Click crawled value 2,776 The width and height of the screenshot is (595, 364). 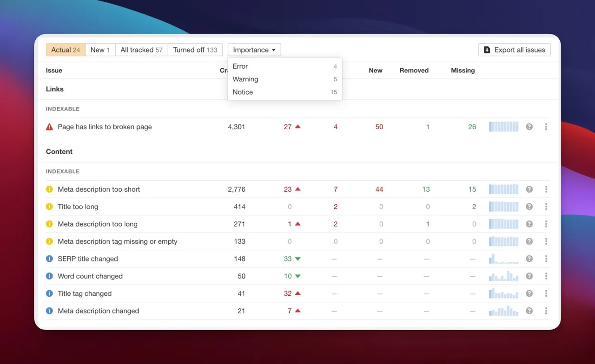(x=237, y=189)
